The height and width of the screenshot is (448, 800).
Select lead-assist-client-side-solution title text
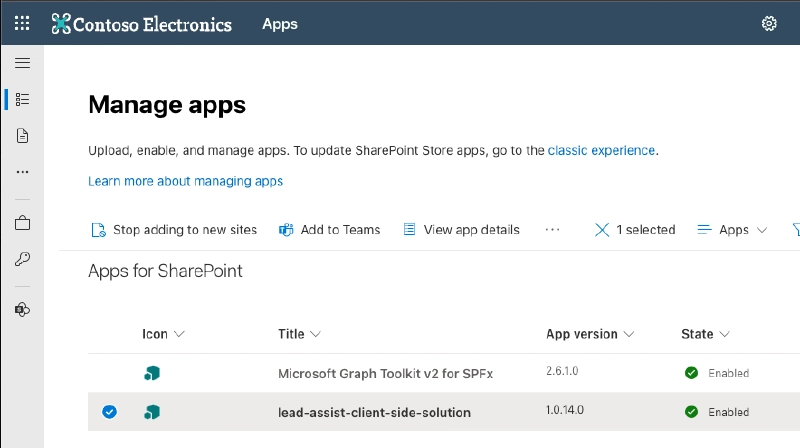click(x=374, y=412)
